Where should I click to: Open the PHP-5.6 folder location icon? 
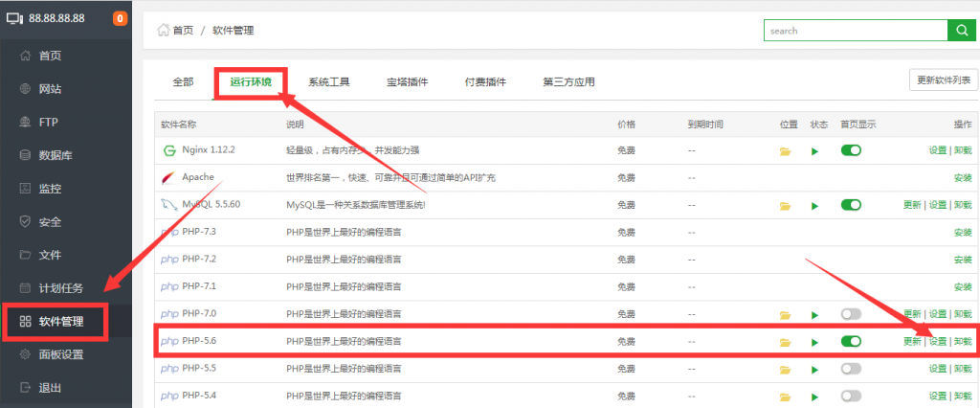pyautogui.click(x=786, y=342)
